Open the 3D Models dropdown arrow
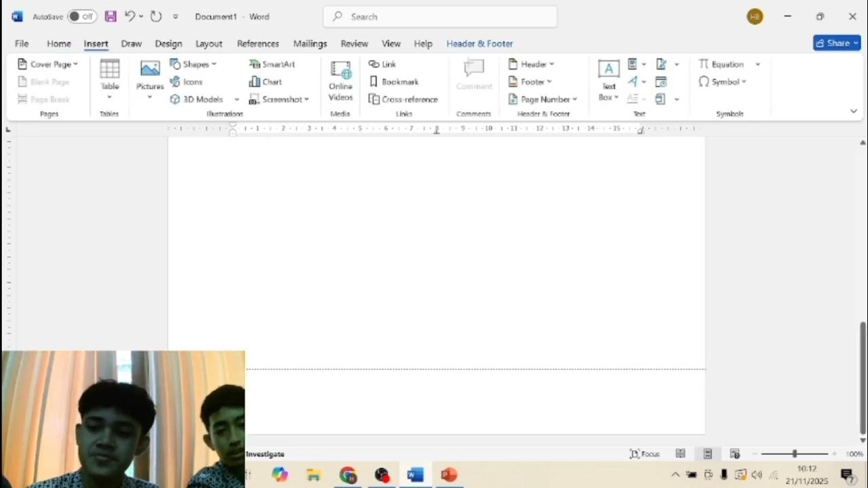Image resolution: width=868 pixels, height=488 pixels. (x=237, y=100)
